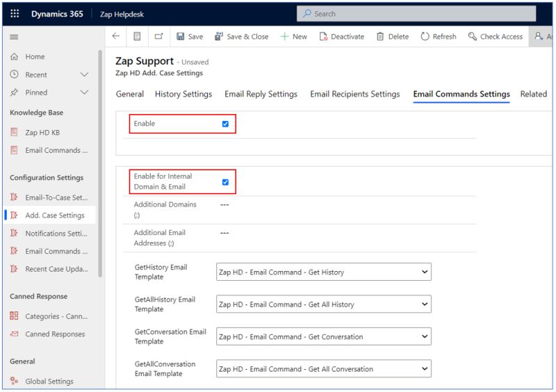The height and width of the screenshot is (392, 556).
Task: Click the plus icon for New
Action: click(284, 37)
